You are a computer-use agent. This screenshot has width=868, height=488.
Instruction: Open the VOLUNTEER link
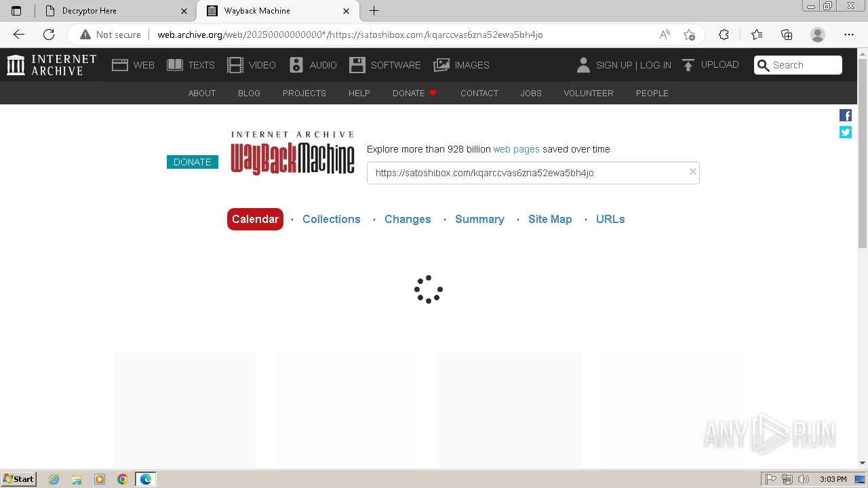click(x=589, y=93)
